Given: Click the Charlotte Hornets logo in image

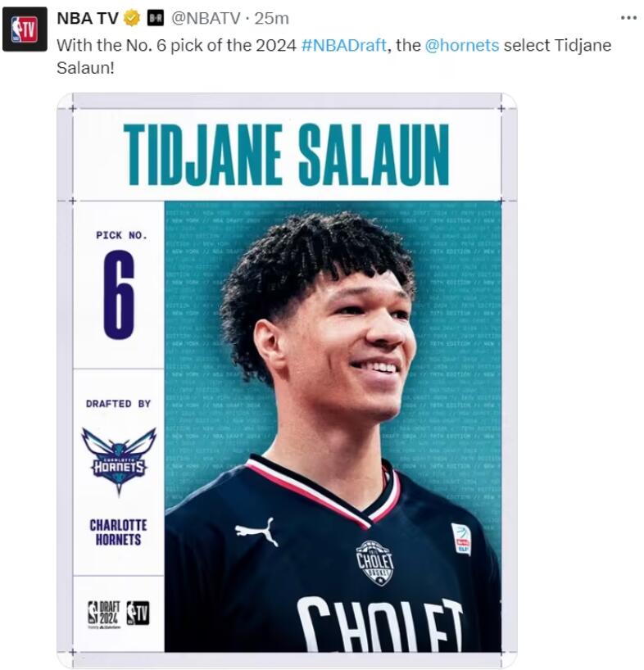Looking at the screenshot, I should [x=119, y=460].
